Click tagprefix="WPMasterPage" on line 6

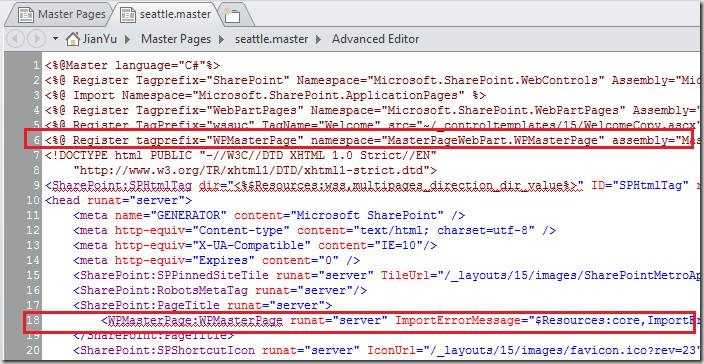tap(220, 140)
